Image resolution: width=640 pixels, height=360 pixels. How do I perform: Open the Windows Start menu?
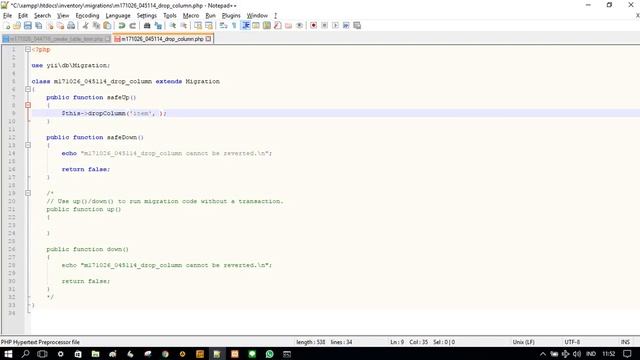(8, 354)
